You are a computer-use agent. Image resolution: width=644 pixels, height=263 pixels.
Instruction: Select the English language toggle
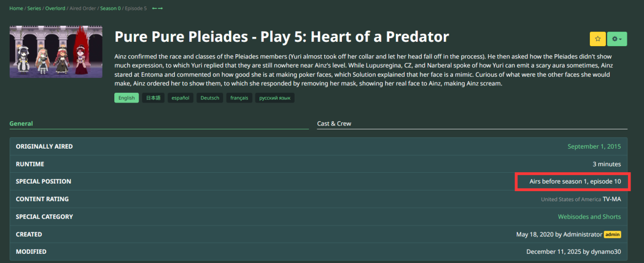pyautogui.click(x=127, y=98)
